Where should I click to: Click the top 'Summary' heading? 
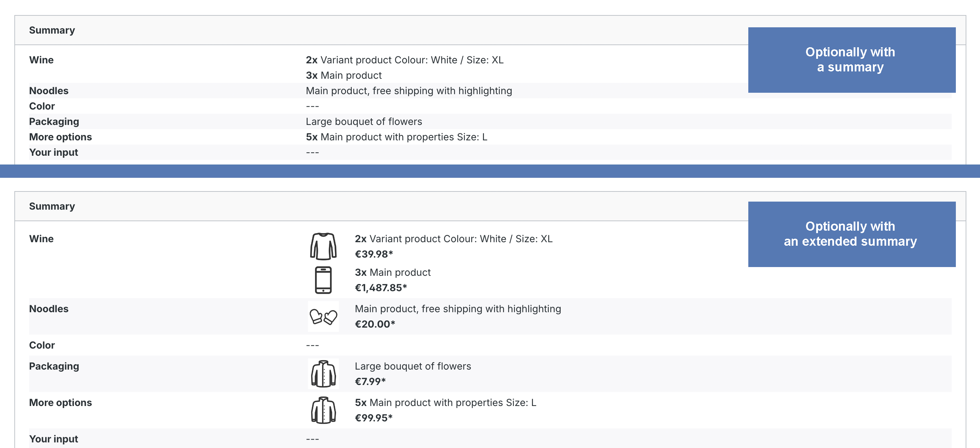pyautogui.click(x=52, y=30)
